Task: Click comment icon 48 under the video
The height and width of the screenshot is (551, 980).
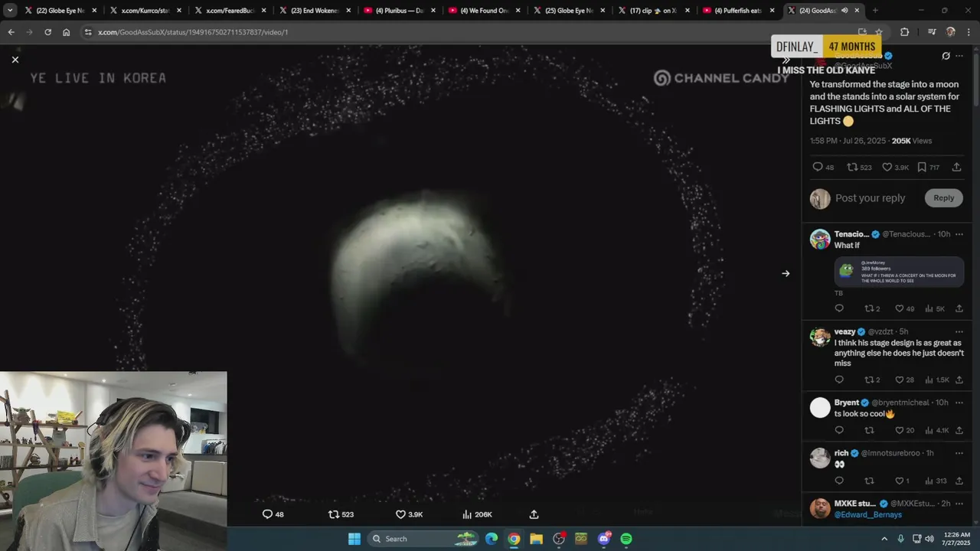Action: [273, 514]
